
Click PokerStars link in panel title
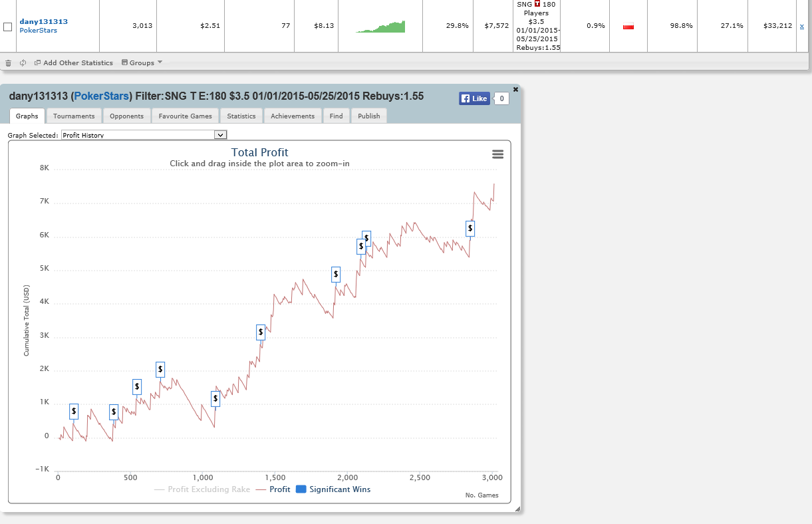pyautogui.click(x=102, y=96)
